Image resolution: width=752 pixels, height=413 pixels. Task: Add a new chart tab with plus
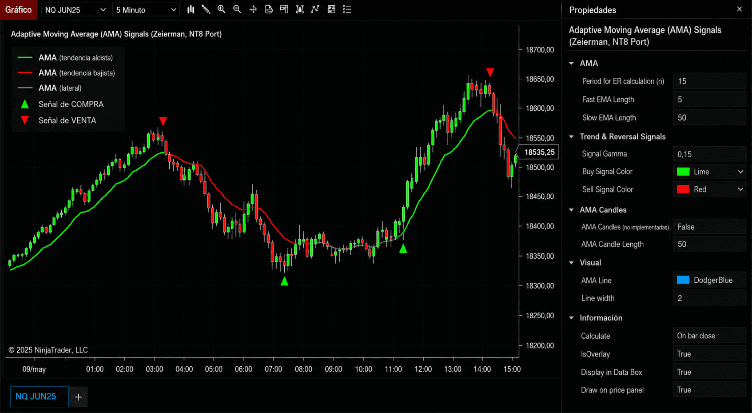click(x=79, y=397)
